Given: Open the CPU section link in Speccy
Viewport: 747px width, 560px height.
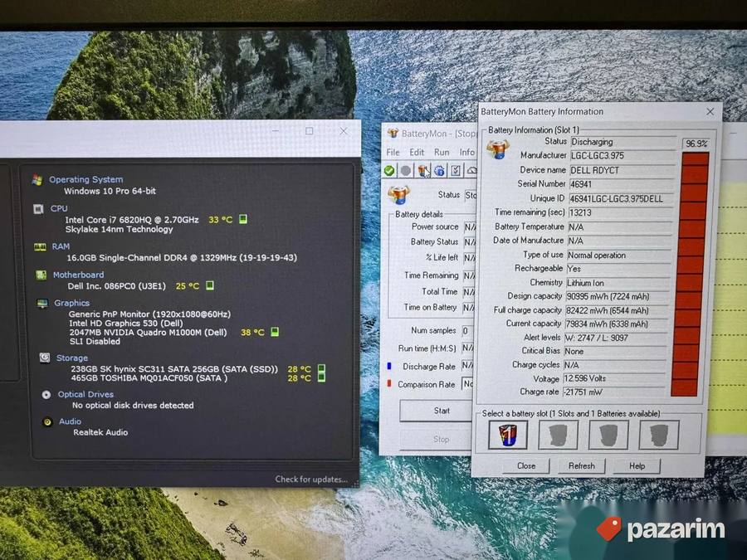Looking at the screenshot, I should coord(59,208).
